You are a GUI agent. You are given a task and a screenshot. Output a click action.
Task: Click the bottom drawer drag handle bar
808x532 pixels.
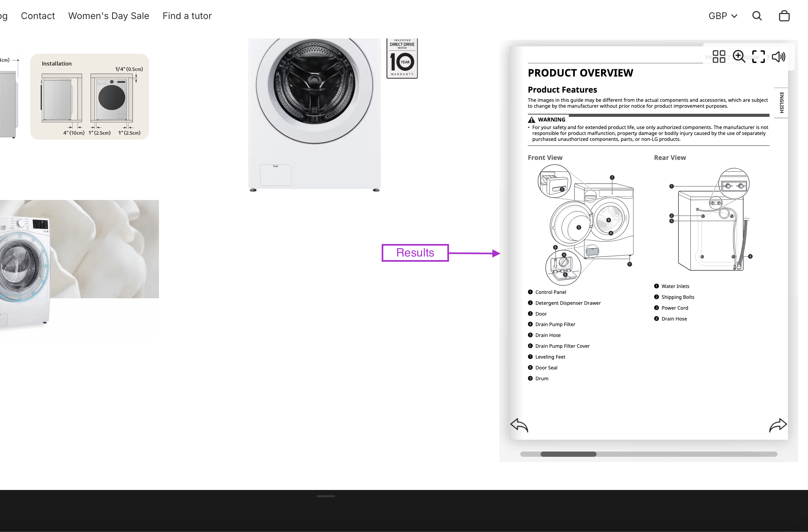coord(325,496)
